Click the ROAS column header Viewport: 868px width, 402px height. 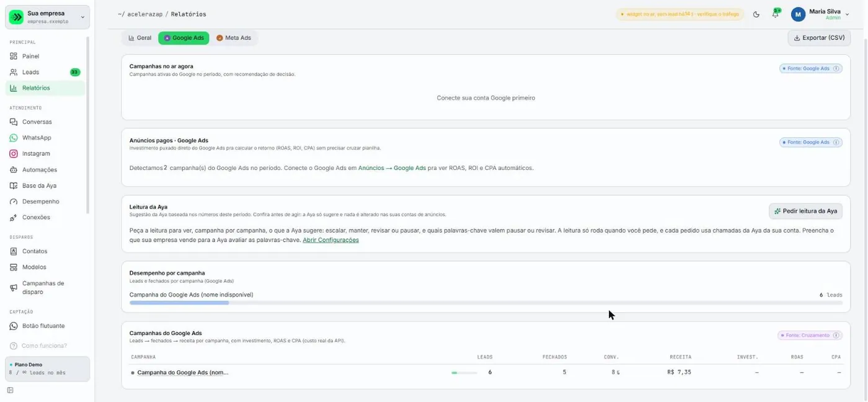[797, 357]
